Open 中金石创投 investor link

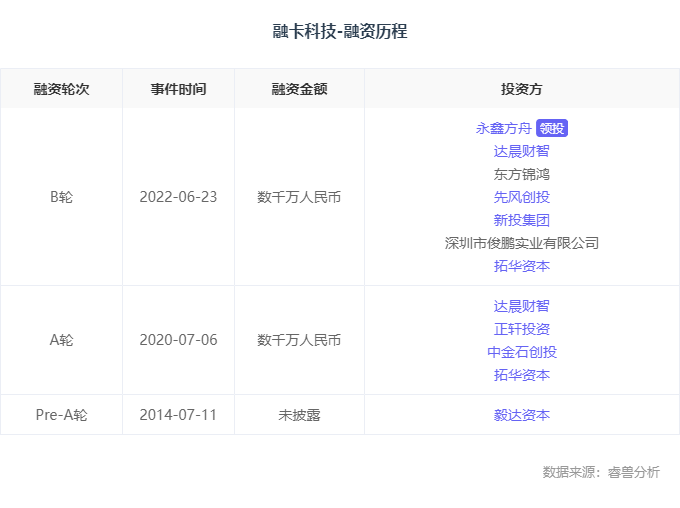coord(522,352)
